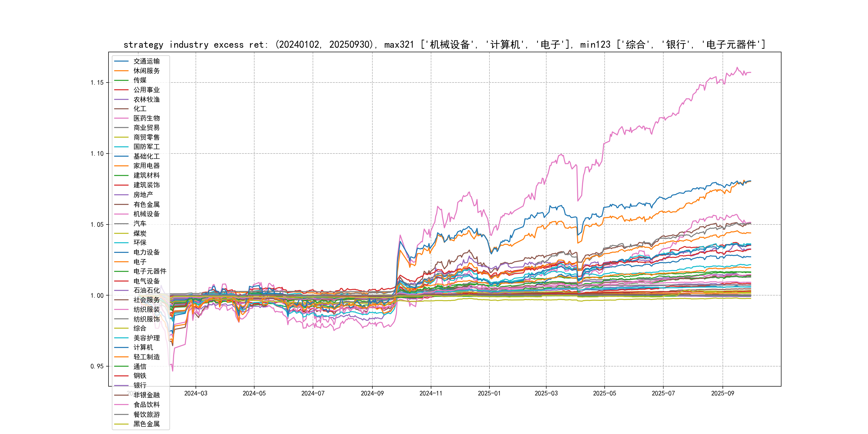This screenshot has height=434, width=868.
Task: Select the 计算机 legend entry
Action: (143, 347)
